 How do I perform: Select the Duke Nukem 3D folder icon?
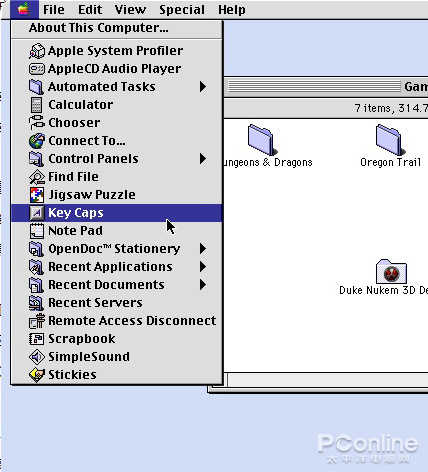391,271
